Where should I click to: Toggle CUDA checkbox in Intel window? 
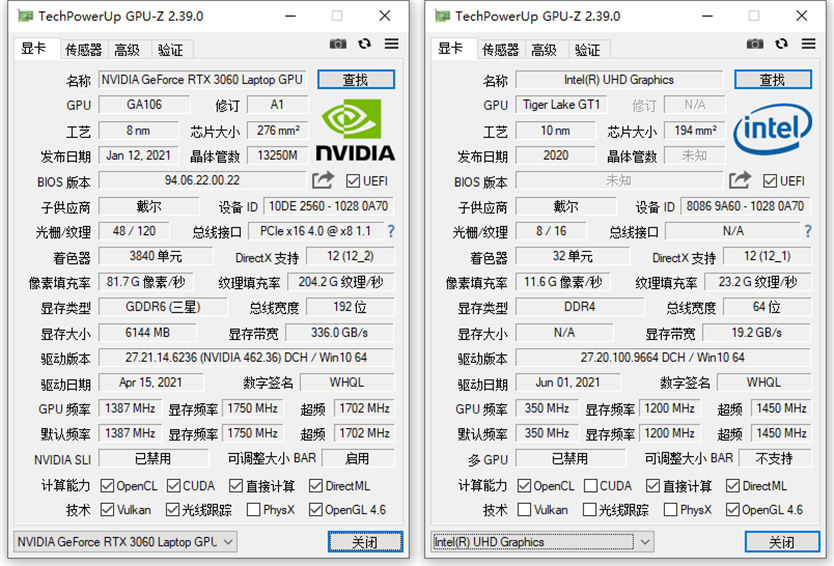click(590, 486)
